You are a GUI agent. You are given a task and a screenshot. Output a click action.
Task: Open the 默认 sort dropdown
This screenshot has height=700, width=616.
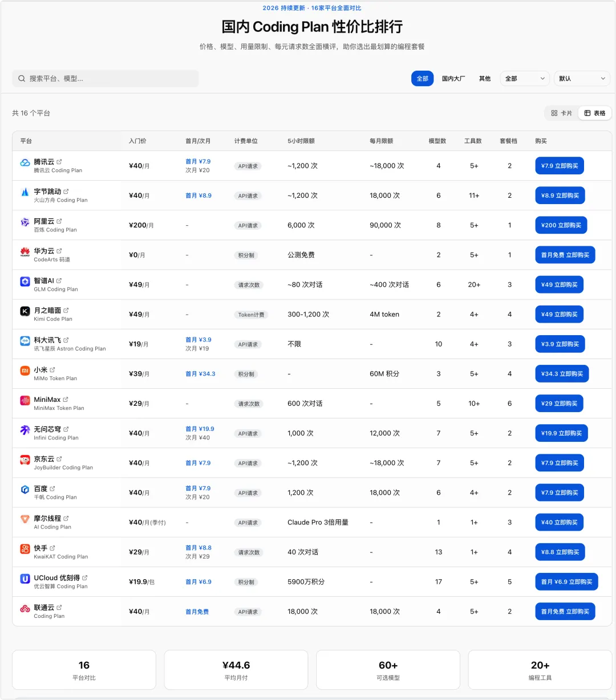click(582, 79)
